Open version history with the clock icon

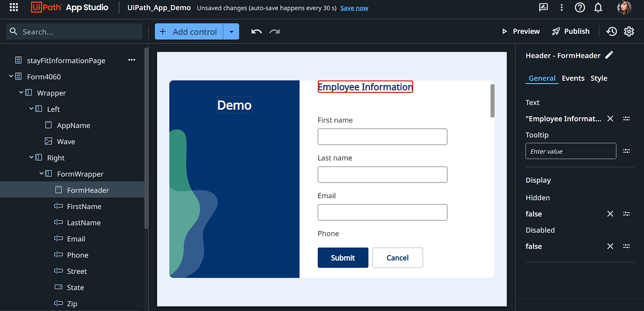coord(611,31)
